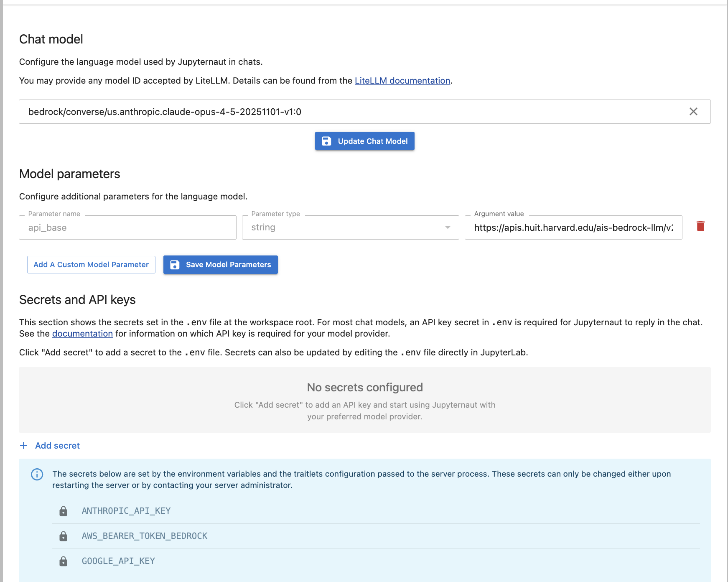Screen dimensions: 728x582
Task: Click the trash icon to delete the api_base parameter
Action: (701, 226)
